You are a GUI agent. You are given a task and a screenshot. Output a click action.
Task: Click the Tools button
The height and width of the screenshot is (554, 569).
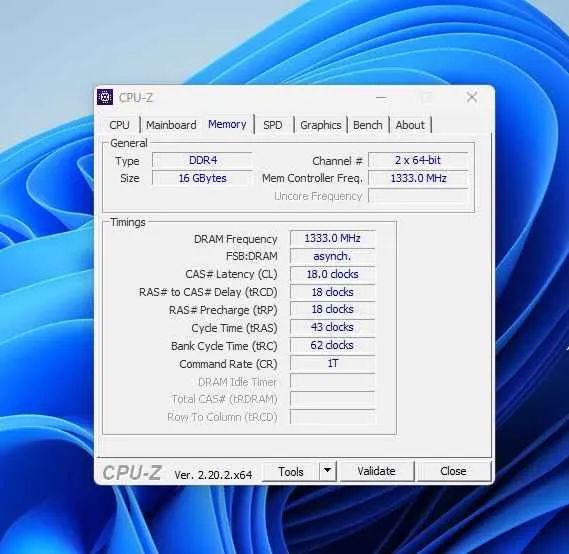click(291, 471)
